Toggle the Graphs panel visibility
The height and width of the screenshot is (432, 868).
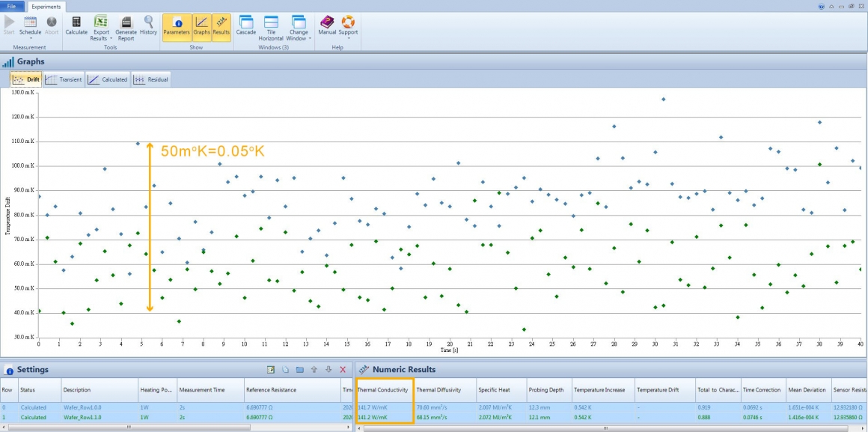[x=201, y=28]
